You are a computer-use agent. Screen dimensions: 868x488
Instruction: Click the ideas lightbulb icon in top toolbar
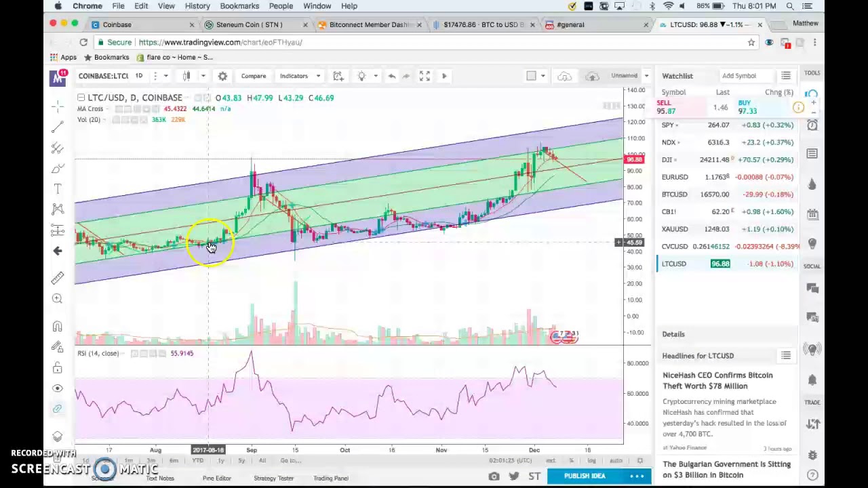[x=361, y=76]
